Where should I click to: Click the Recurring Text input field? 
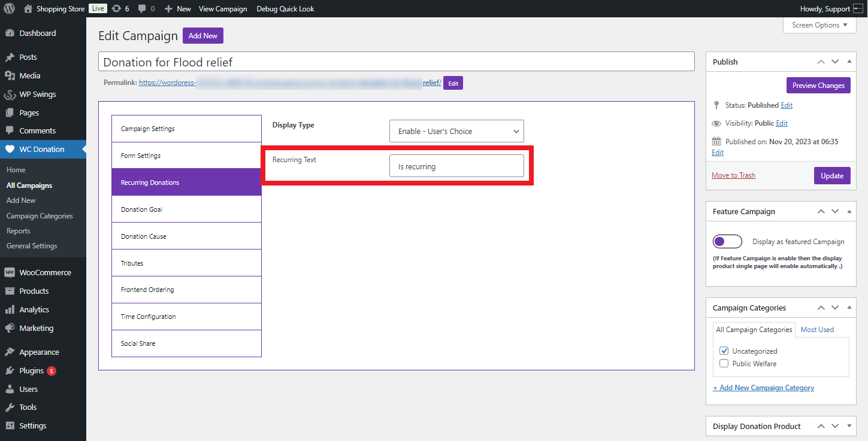pyautogui.click(x=456, y=166)
